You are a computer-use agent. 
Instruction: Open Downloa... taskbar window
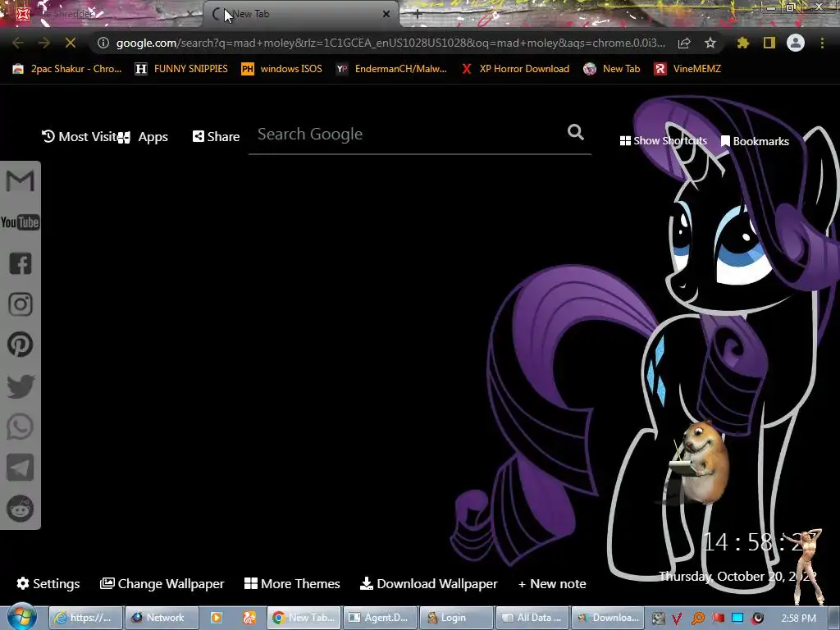tap(609, 618)
